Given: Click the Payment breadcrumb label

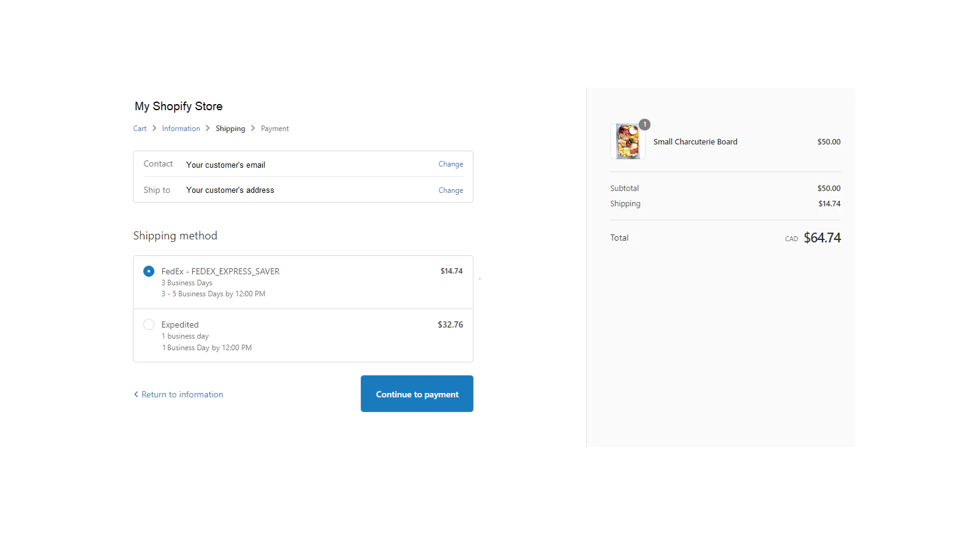Looking at the screenshot, I should 274,129.
